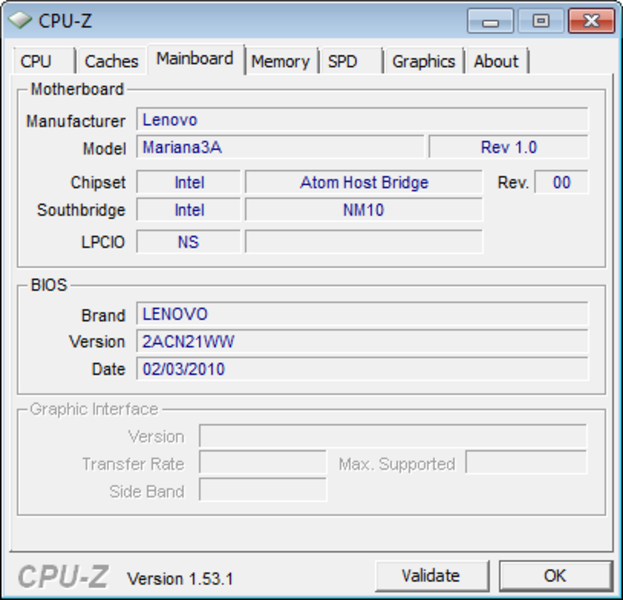The image size is (623, 600).
Task: Click the Graphic Interface Version field
Action: click(393, 436)
